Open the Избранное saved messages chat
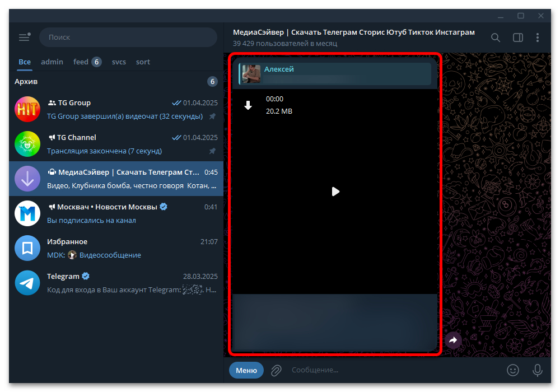 click(x=116, y=248)
